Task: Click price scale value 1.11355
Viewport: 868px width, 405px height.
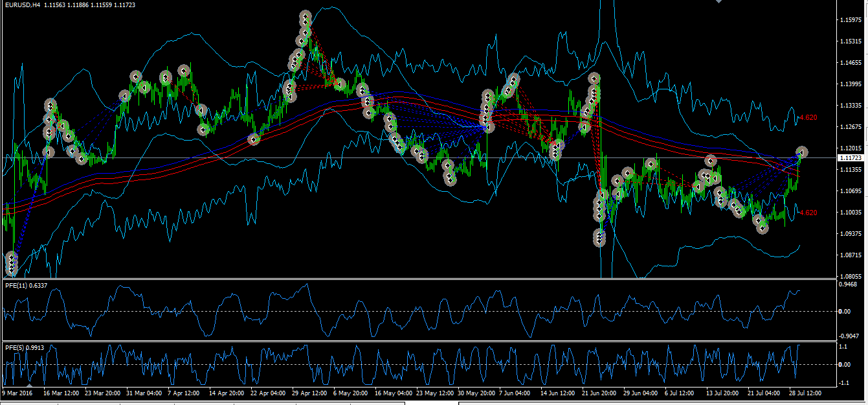Action: tap(850, 170)
